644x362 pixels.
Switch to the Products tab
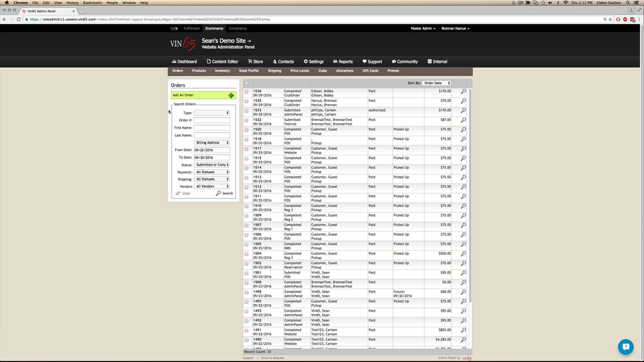[x=199, y=71]
